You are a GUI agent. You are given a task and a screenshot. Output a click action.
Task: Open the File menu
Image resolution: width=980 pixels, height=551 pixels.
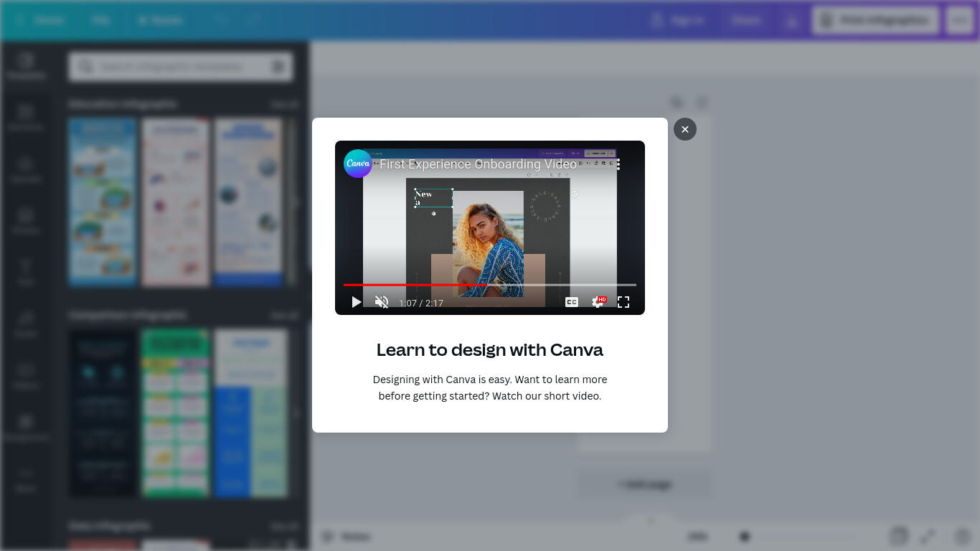click(x=101, y=20)
